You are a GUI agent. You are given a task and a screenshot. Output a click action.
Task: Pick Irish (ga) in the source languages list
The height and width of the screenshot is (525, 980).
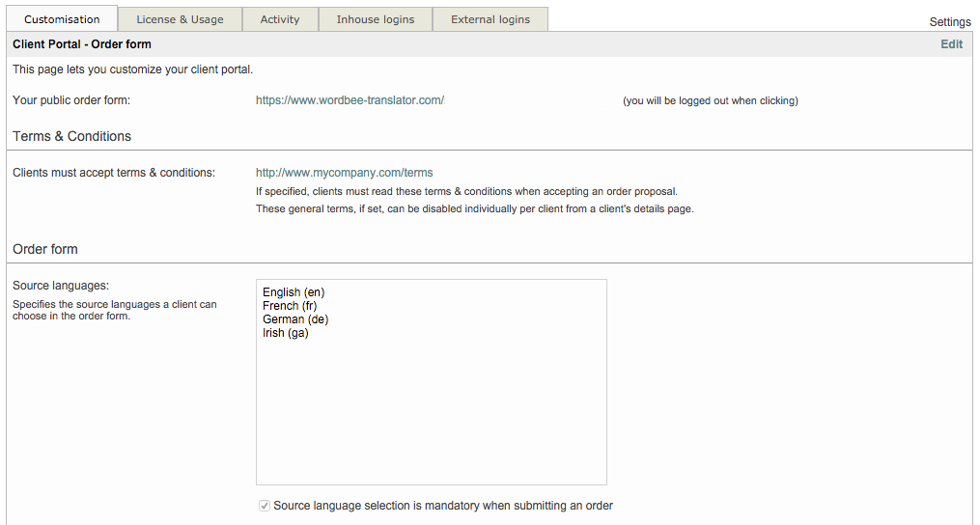coord(286,333)
